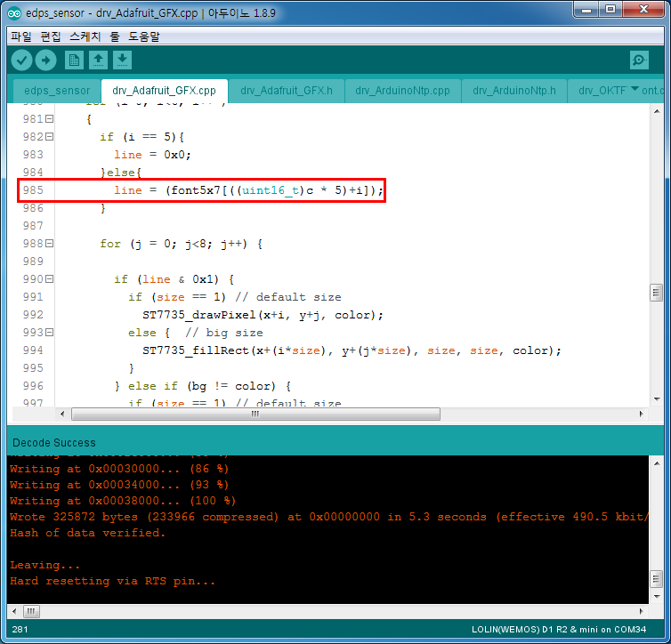The height and width of the screenshot is (644, 671).
Task: Click 'if (i == 5){' on line 982
Action: pyautogui.click(x=141, y=137)
